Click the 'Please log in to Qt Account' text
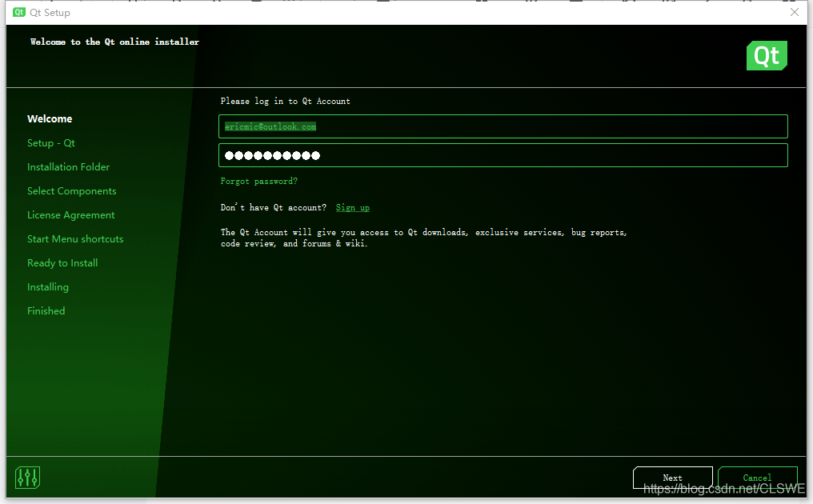Screen dimensions: 813x504 coord(285,101)
